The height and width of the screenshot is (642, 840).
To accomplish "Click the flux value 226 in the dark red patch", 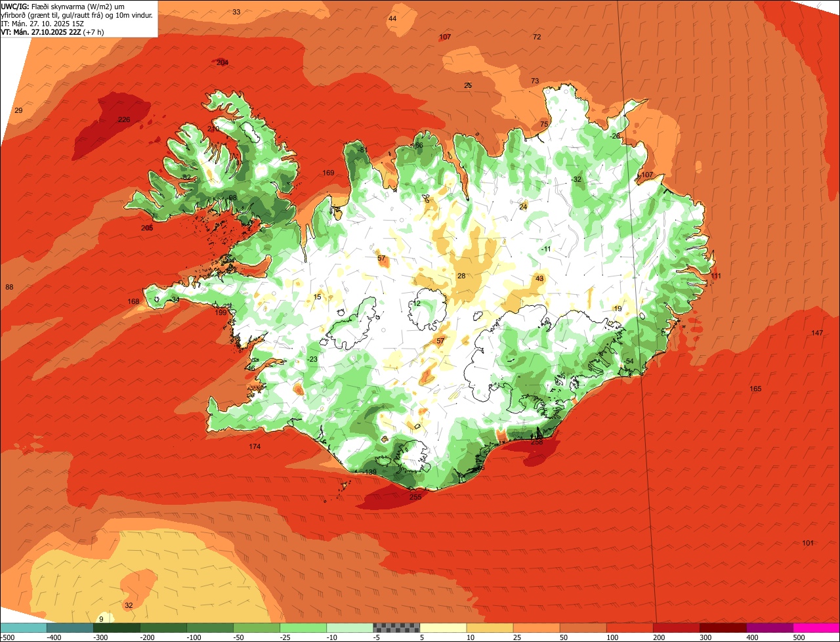I will [124, 119].
